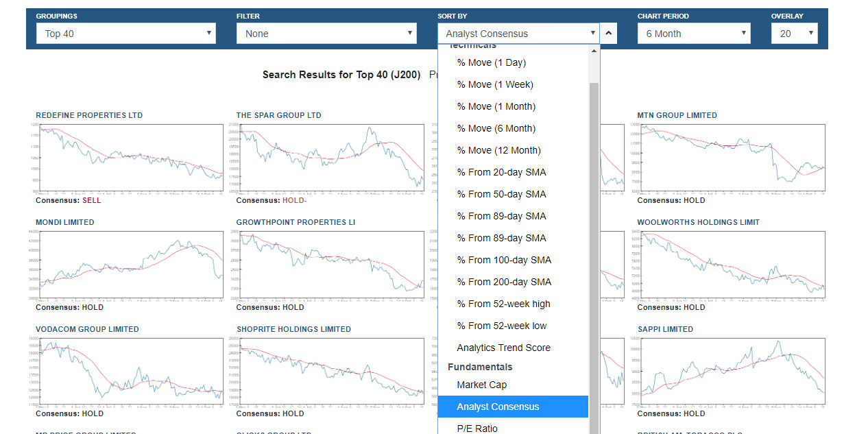Image resolution: width=868 pixels, height=434 pixels.
Task: Choose % From 52-week high option
Action: 503,304
